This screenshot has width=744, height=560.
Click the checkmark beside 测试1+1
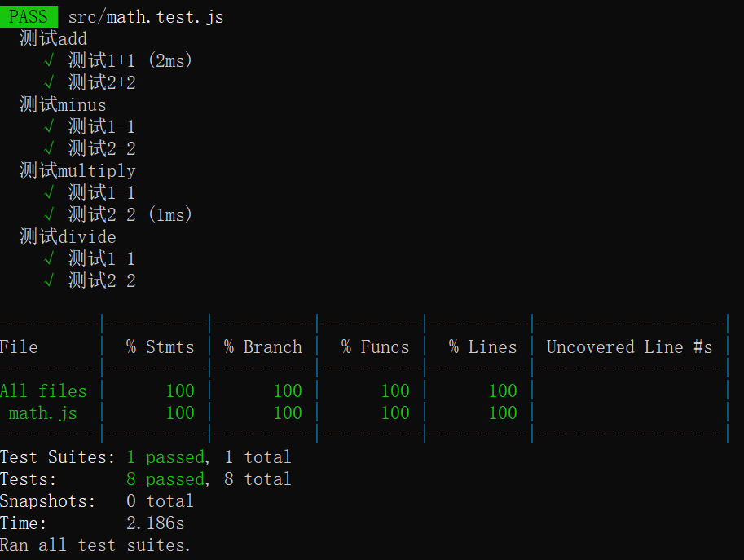click(x=49, y=60)
